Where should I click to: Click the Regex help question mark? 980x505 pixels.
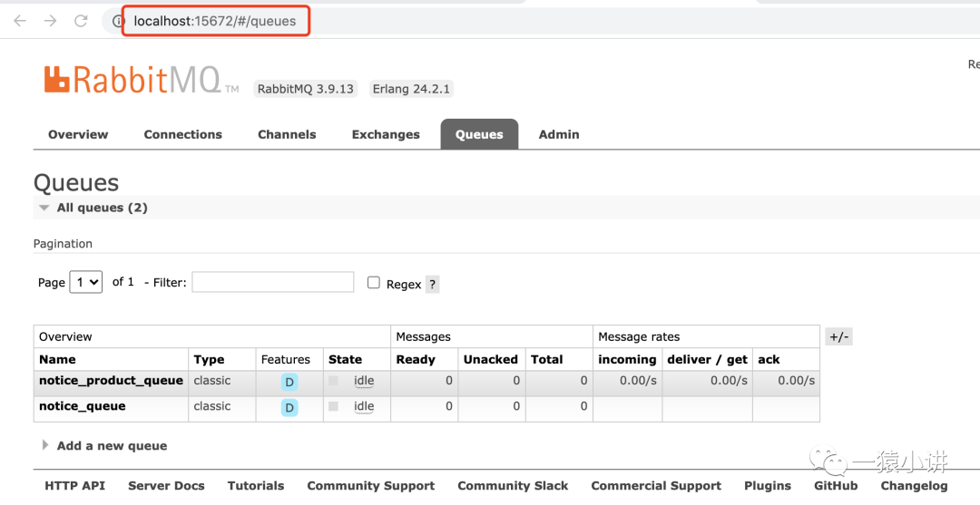tap(432, 284)
